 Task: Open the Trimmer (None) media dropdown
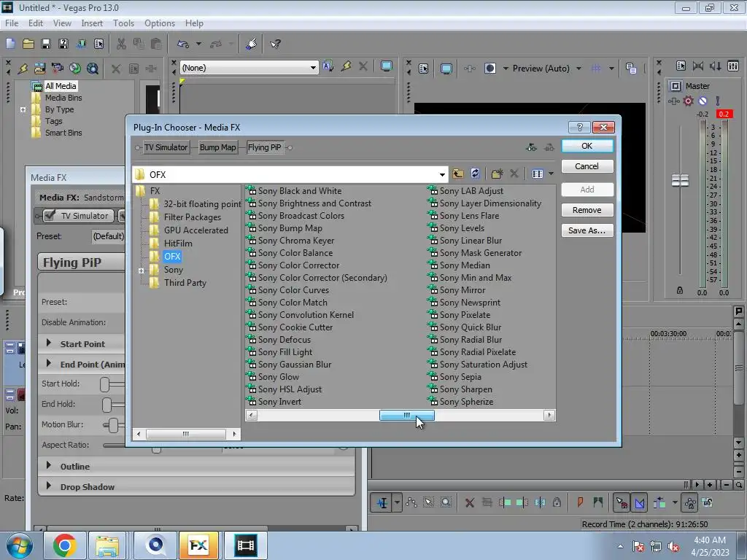[x=313, y=68]
